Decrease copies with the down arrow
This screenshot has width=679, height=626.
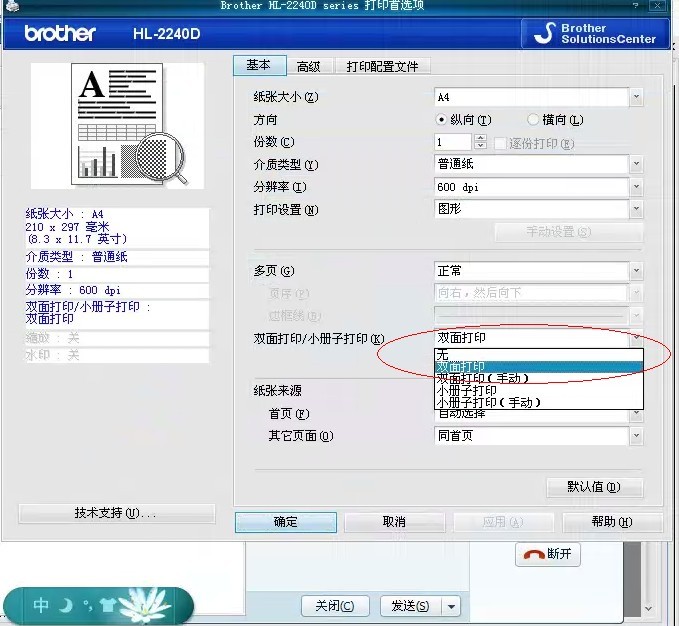pos(480,146)
